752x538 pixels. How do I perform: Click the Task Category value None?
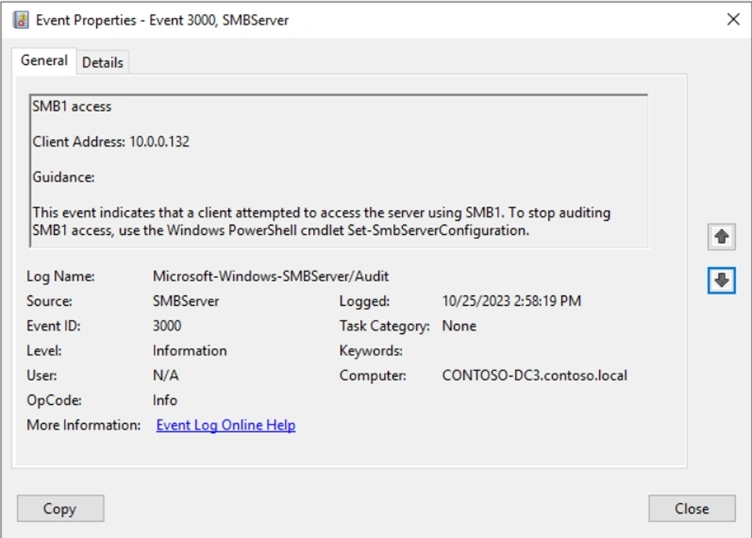coord(459,326)
